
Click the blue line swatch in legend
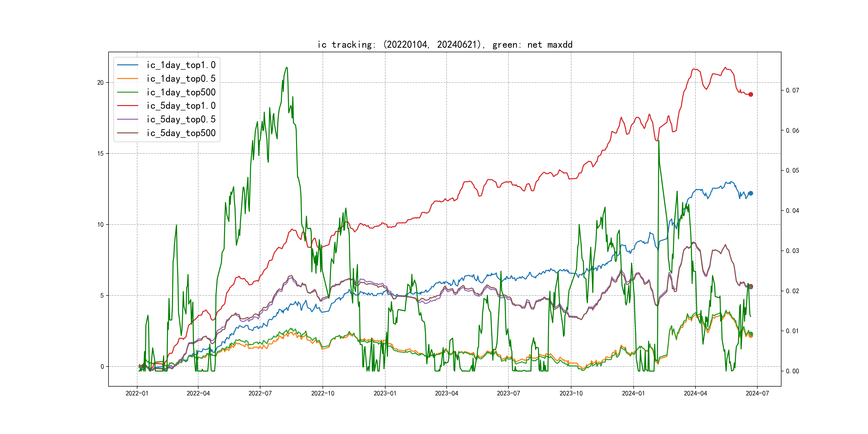pos(127,65)
